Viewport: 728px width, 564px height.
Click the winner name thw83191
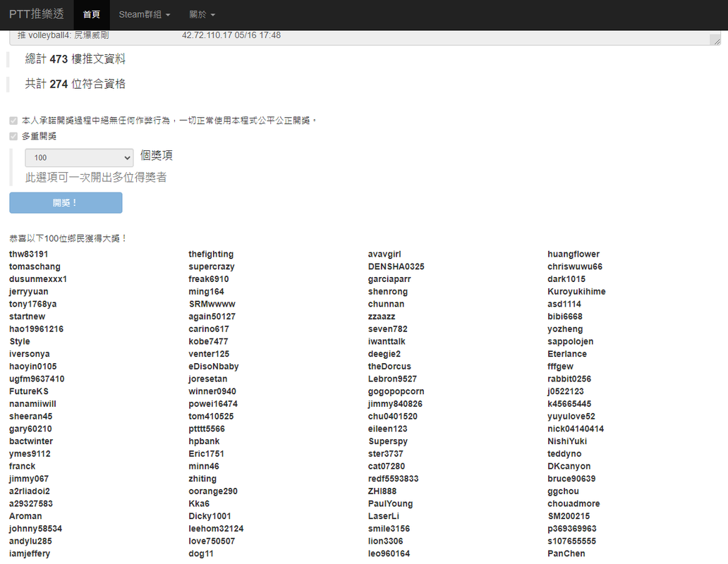point(29,255)
